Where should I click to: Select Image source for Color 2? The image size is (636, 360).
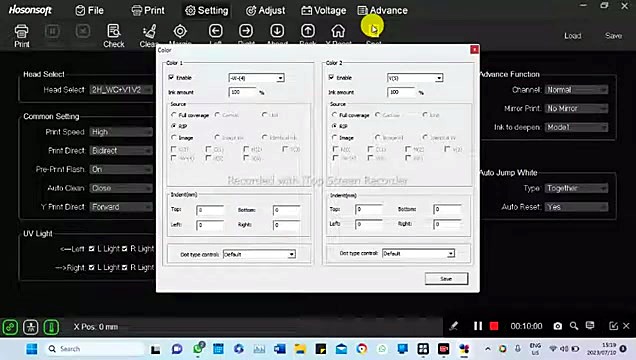click(334, 137)
